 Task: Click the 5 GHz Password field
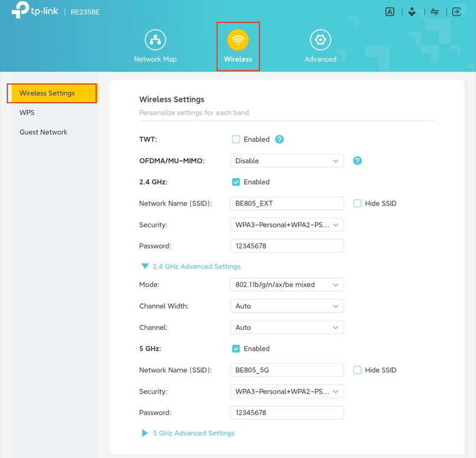pos(287,413)
